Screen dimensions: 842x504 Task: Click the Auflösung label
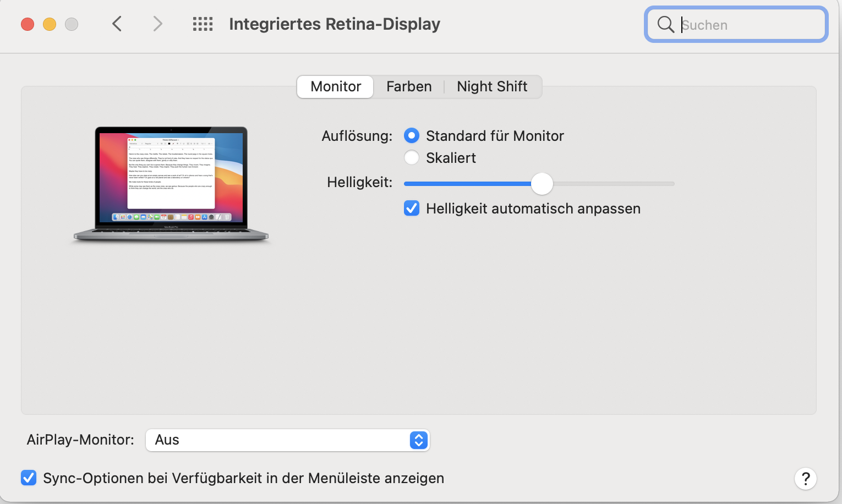[x=357, y=136]
